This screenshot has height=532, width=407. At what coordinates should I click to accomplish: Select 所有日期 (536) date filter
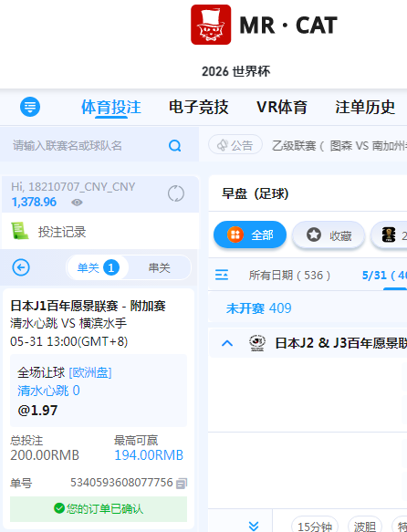point(289,276)
